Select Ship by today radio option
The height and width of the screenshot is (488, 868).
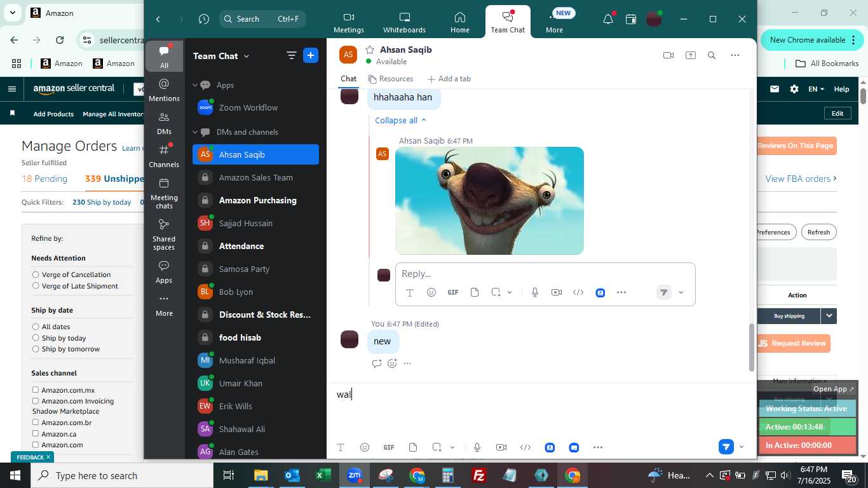(36, 338)
